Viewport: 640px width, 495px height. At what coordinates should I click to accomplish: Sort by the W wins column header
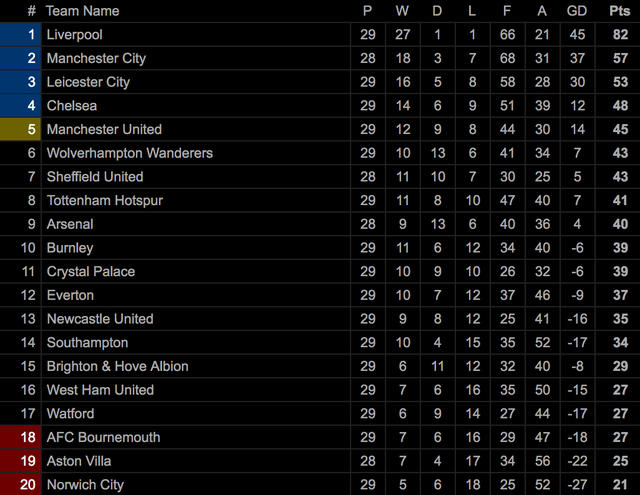pos(402,11)
